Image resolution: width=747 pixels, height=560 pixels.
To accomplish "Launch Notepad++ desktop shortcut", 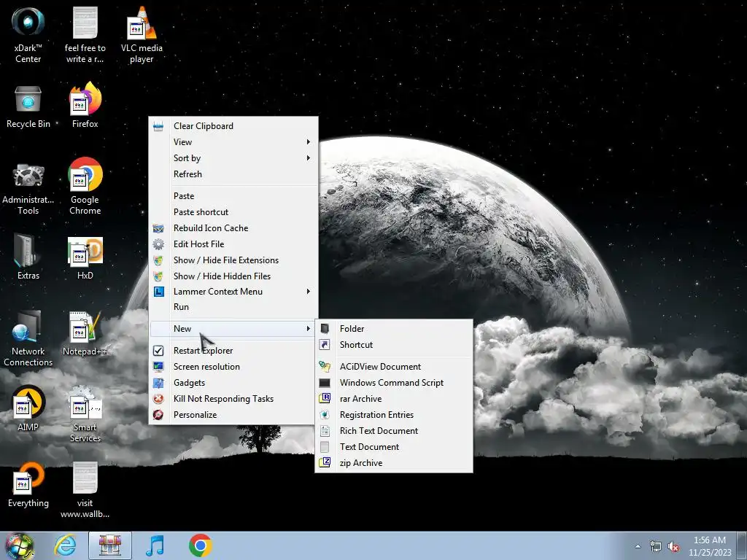I will (x=85, y=333).
